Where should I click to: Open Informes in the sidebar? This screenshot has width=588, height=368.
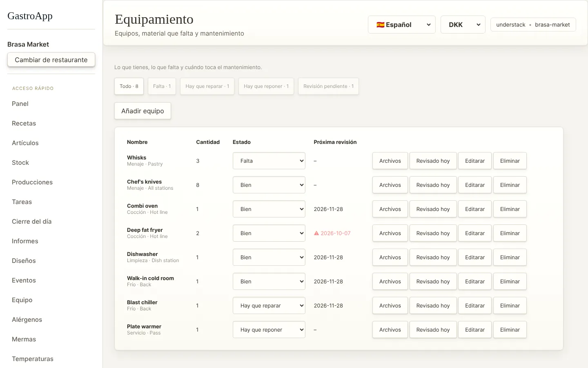click(x=25, y=241)
